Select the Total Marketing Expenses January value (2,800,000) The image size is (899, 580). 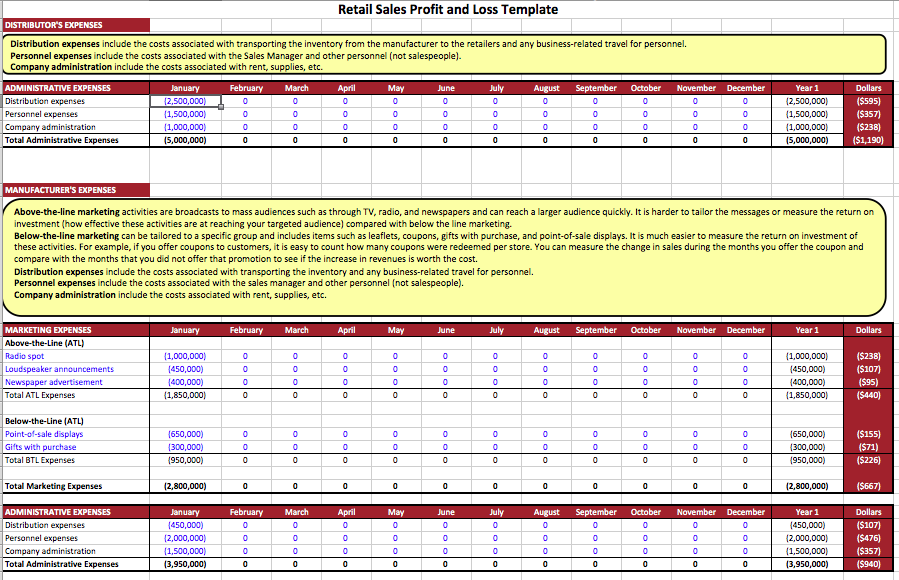coord(185,486)
